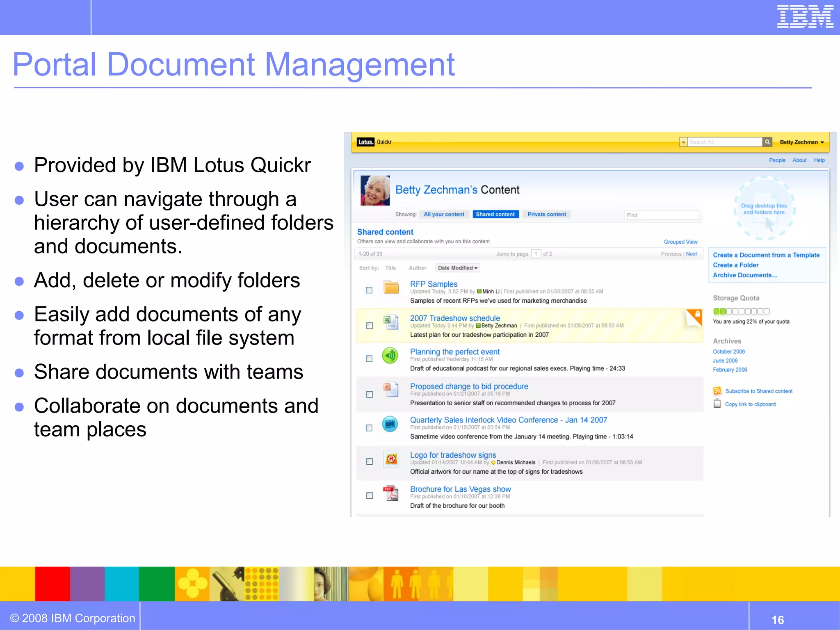The width and height of the screenshot is (840, 630).
Task: Check the RFP Samples checkbox
Action: coord(369,290)
